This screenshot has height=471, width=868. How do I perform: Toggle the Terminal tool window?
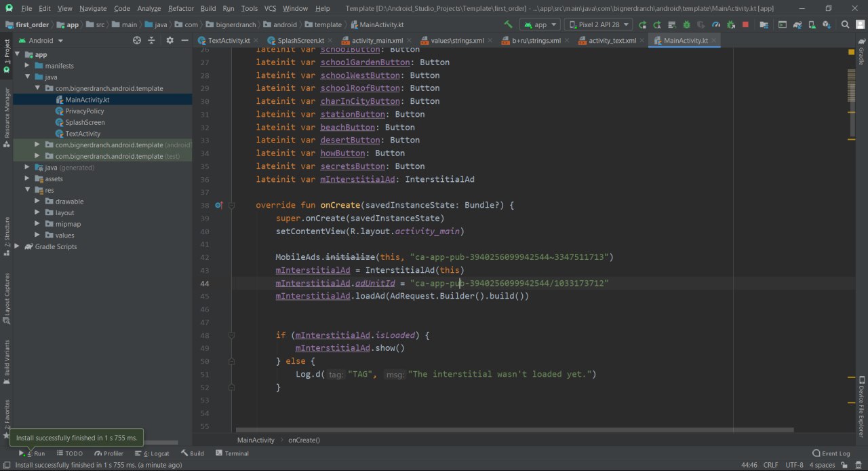tap(231, 453)
